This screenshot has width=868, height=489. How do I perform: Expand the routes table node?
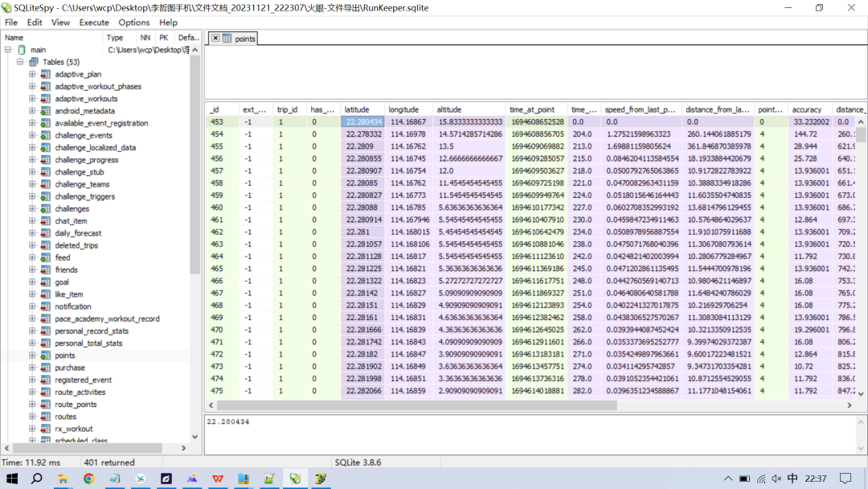point(32,417)
